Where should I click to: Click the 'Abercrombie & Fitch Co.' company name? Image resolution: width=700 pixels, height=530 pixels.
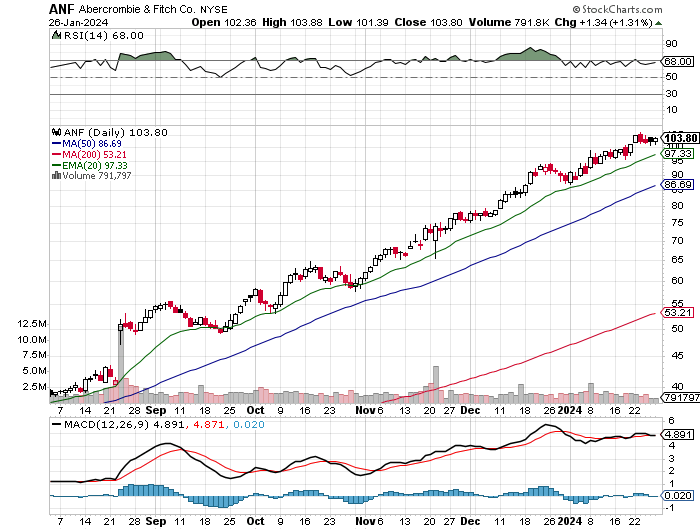click(x=137, y=9)
